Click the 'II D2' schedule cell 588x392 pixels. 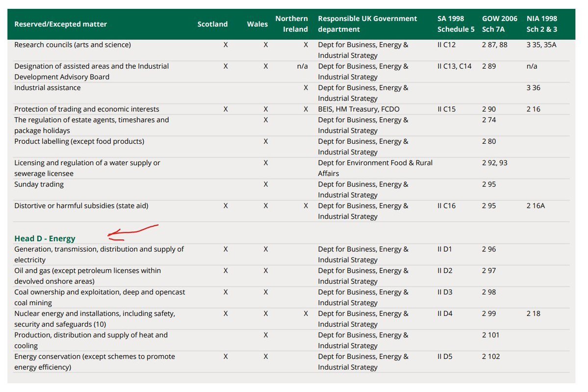[x=445, y=270]
